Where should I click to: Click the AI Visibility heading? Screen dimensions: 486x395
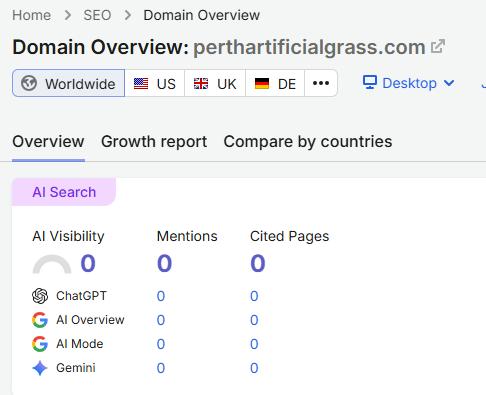click(x=68, y=236)
